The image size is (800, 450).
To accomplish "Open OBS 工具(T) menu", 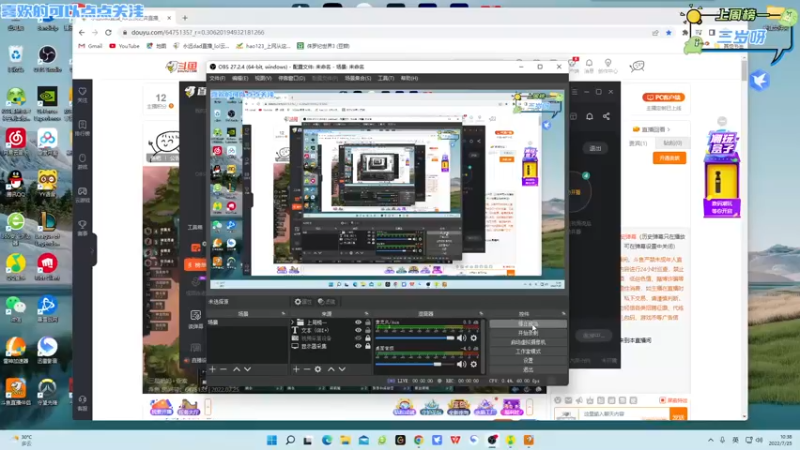I will [386, 78].
